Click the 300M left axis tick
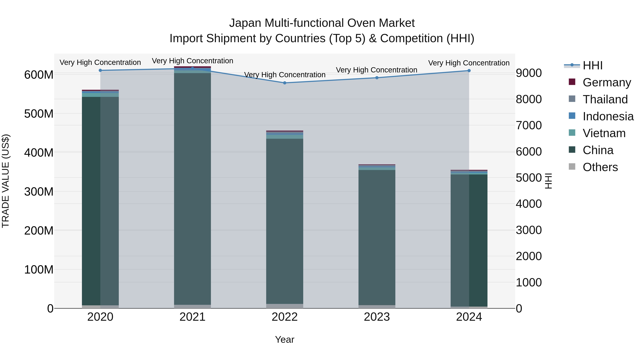 (39, 192)
